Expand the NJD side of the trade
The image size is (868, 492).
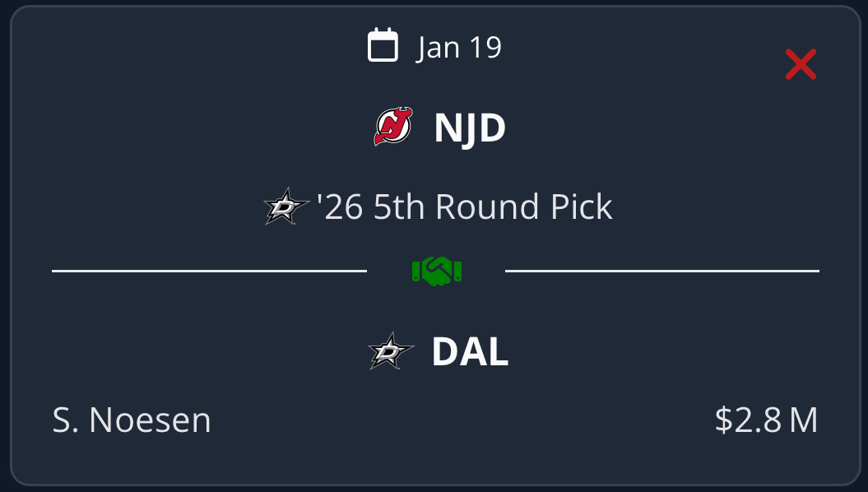[434, 128]
